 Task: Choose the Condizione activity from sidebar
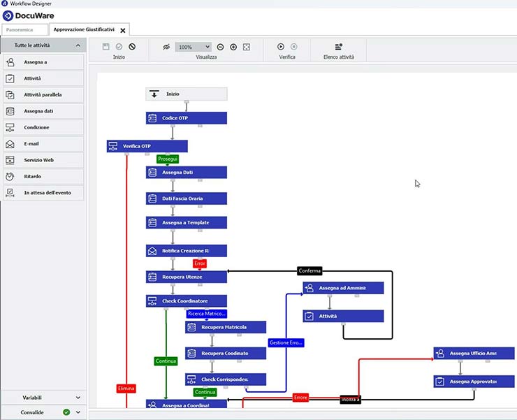coord(43,128)
